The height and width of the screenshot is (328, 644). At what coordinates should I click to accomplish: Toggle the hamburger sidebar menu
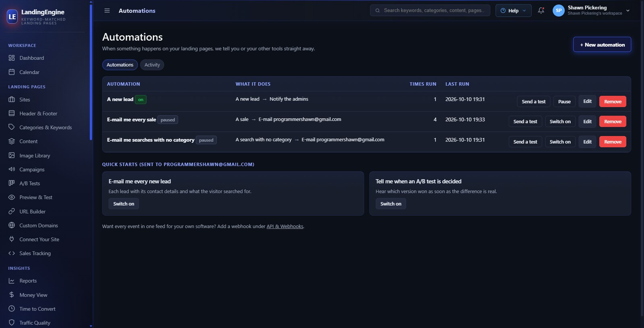[107, 10]
